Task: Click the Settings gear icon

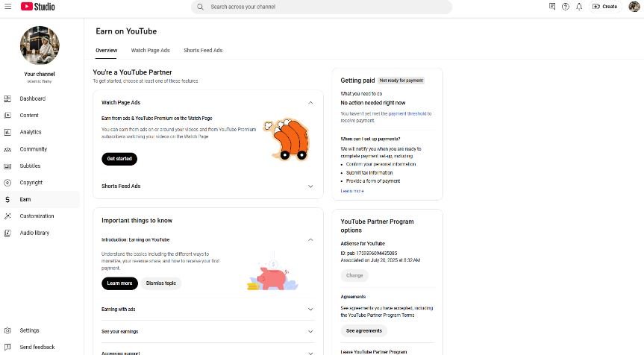Action: click(x=7, y=330)
